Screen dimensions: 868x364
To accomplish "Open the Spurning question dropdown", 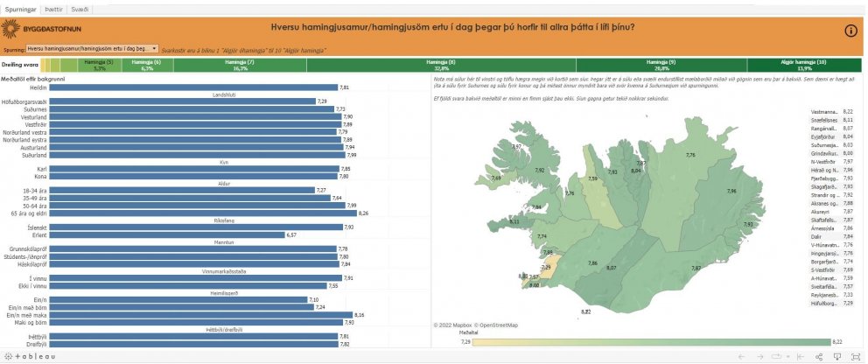I will tap(92, 49).
